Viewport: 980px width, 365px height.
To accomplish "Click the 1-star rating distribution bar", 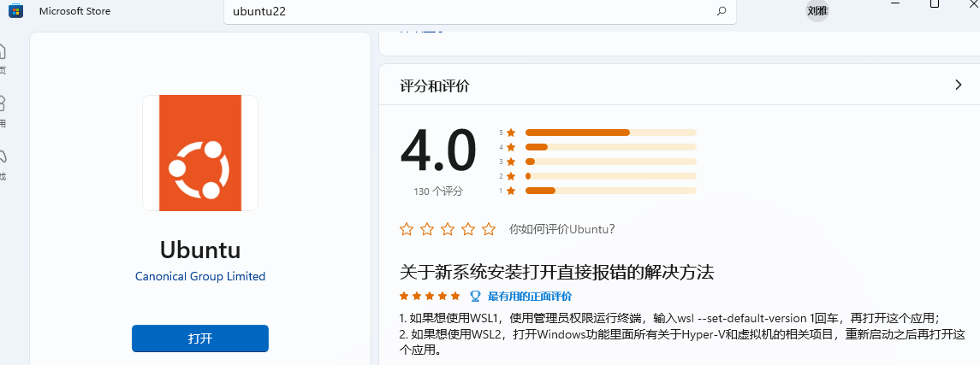I will [x=610, y=191].
